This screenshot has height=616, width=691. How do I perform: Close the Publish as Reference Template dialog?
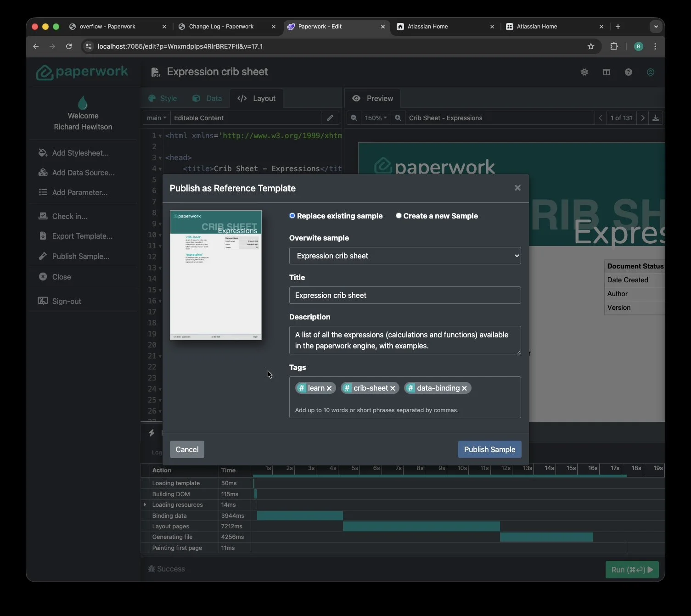(x=517, y=188)
